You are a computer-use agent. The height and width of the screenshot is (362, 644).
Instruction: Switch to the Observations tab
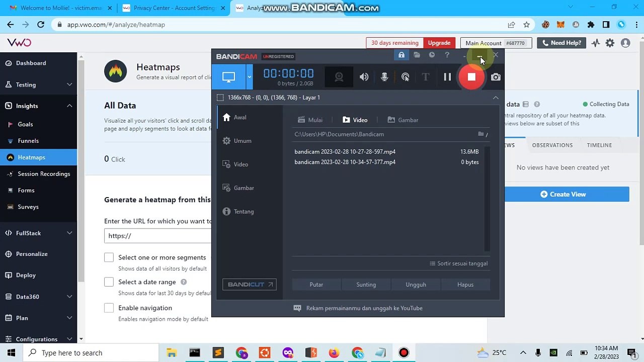552,145
